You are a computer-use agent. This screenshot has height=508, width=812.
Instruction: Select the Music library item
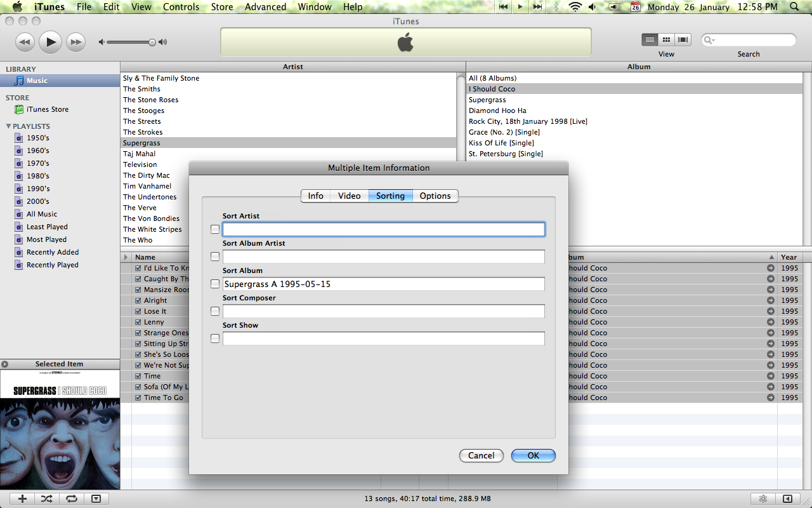[x=60, y=81]
